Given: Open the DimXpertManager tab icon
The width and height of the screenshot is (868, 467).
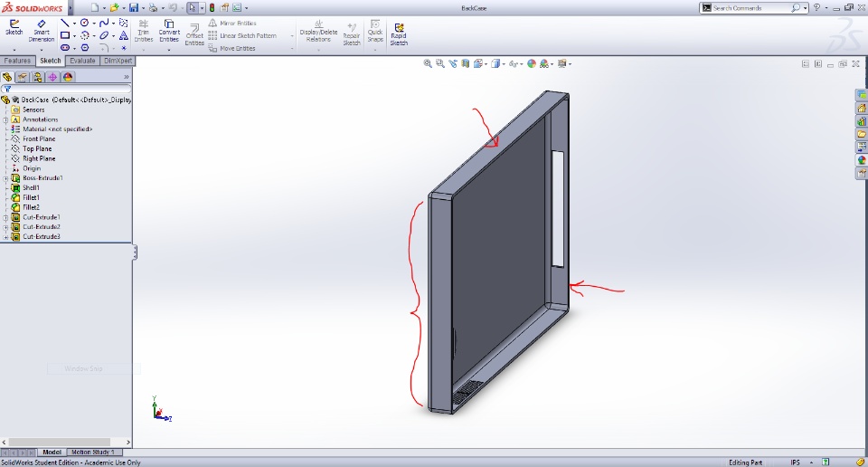Looking at the screenshot, I should click(x=52, y=77).
